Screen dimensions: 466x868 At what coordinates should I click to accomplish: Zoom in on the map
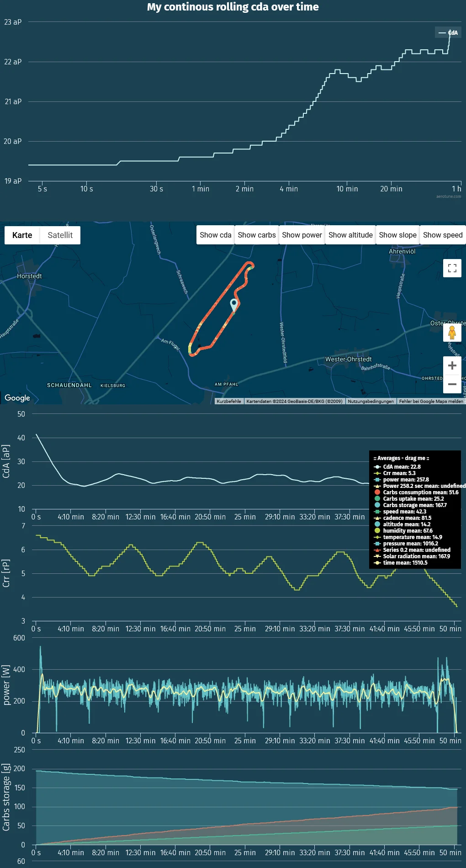tap(452, 365)
